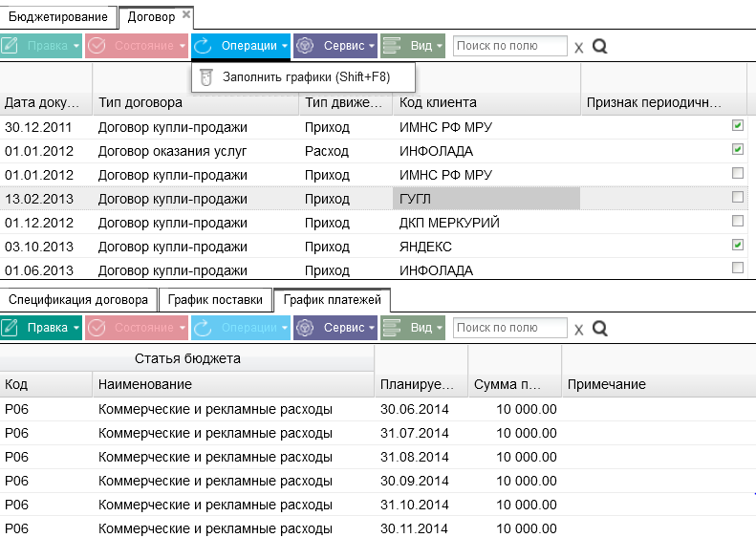Expand upper Сервис dropdown arrow
This screenshot has height=538, width=756.
coord(371,46)
